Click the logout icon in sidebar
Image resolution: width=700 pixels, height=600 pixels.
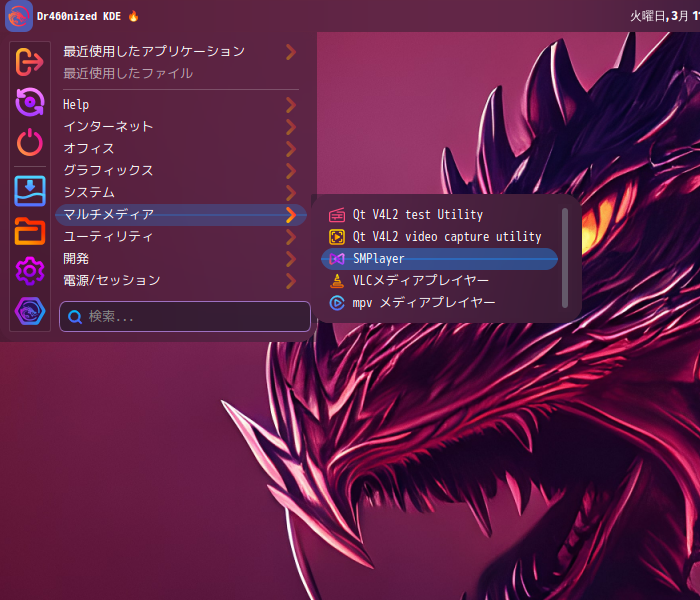click(29, 62)
